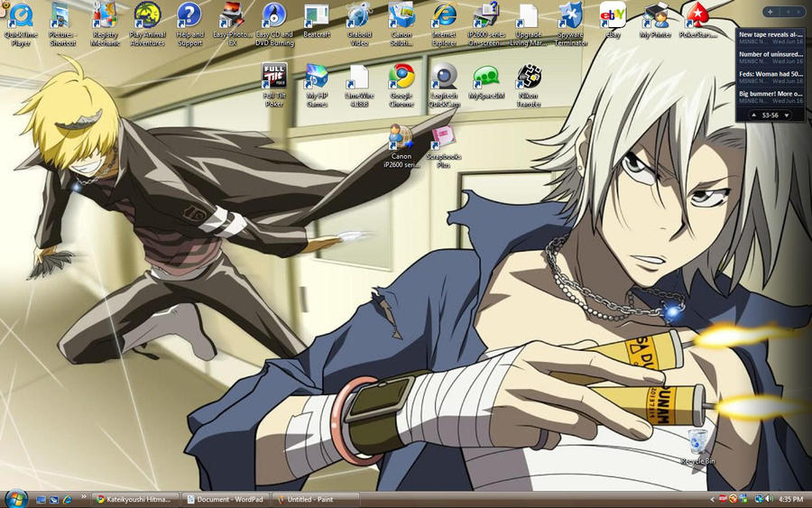Image resolution: width=812 pixels, height=508 pixels.
Task: Show next headlines in feed gadget
Action: pos(787,115)
